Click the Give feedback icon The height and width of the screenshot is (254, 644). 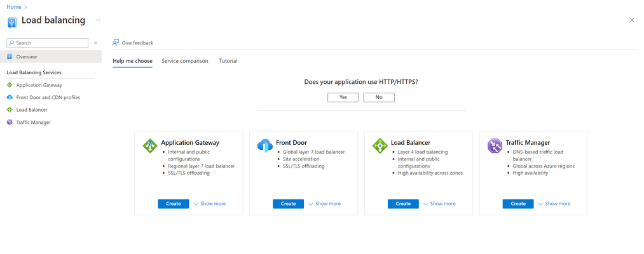point(116,43)
